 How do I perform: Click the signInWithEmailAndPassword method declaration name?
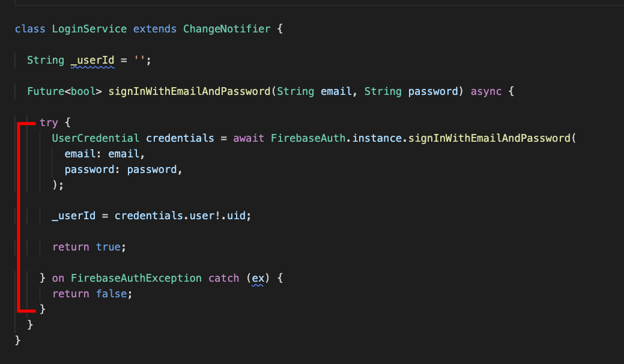189,91
